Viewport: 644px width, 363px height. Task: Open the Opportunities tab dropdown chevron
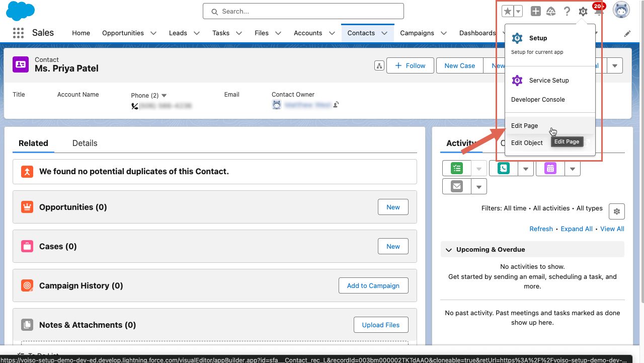pyautogui.click(x=153, y=33)
